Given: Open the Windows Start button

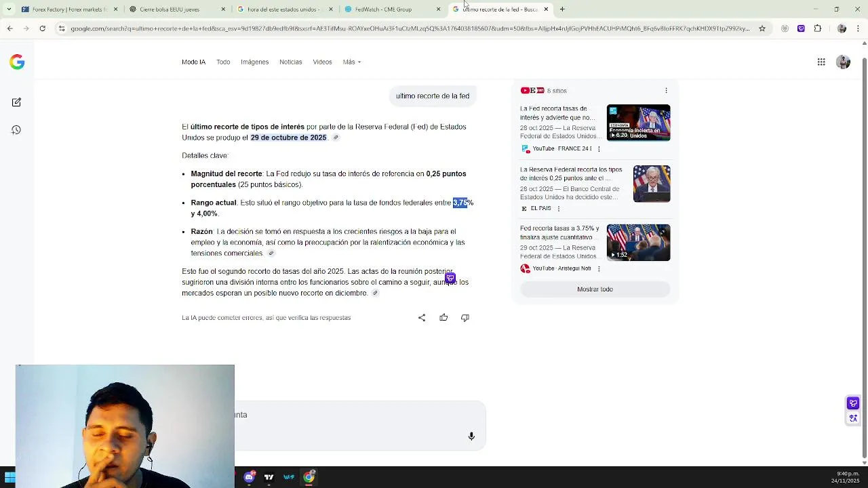Looking at the screenshot, I should [9, 478].
